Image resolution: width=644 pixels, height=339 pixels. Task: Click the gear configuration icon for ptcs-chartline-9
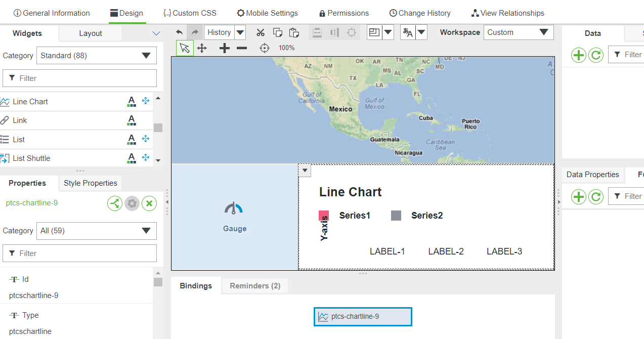(x=132, y=203)
